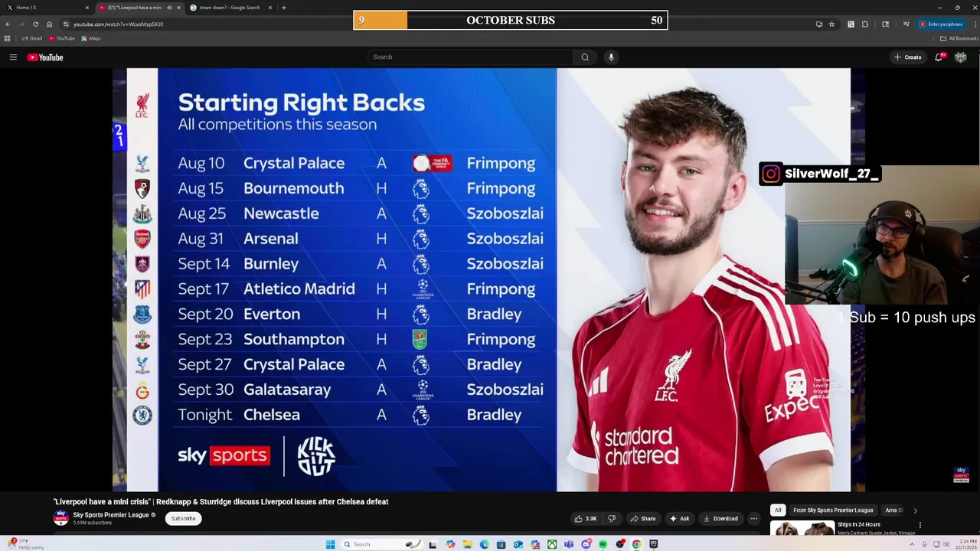The image size is (980, 551).
Task: Open Spotify from the taskbar
Action: point(602,544)
